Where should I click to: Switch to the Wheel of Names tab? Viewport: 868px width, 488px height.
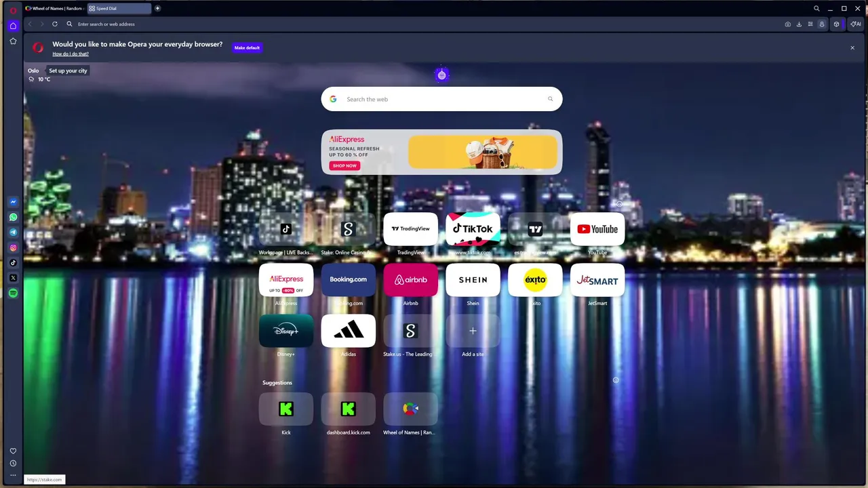54,8
